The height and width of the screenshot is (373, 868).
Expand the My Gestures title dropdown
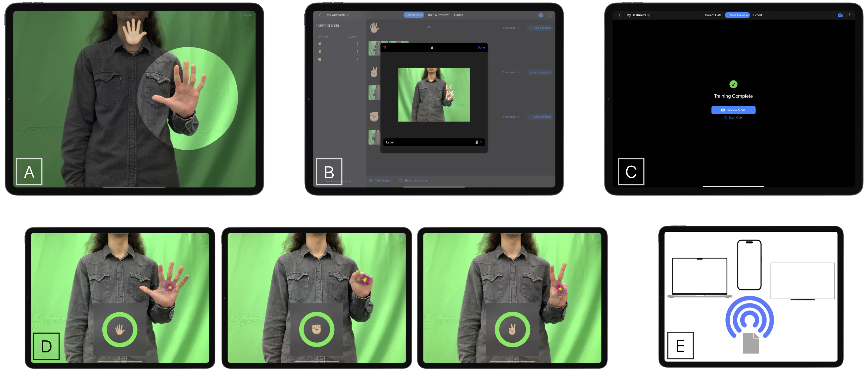click(x=347, y=15)
